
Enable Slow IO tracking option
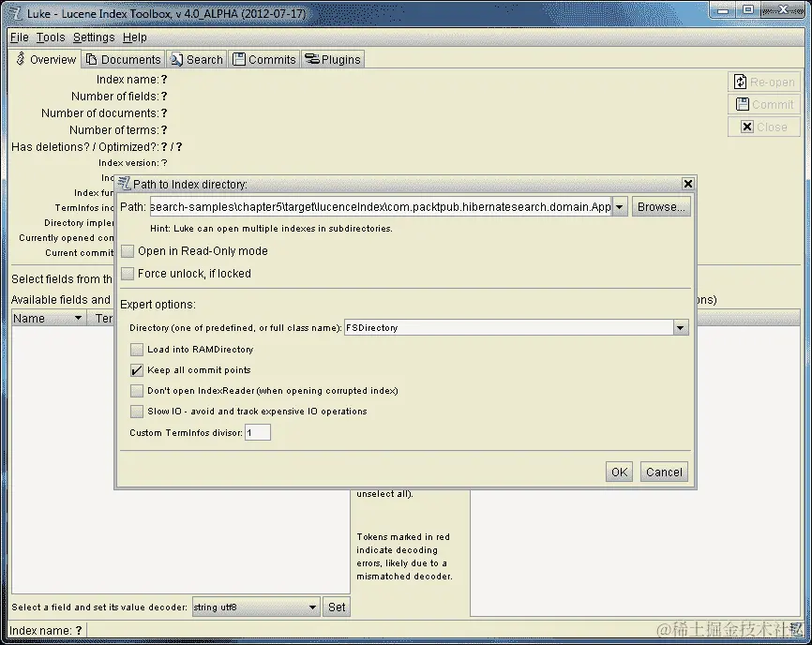[x=137, y=412]
